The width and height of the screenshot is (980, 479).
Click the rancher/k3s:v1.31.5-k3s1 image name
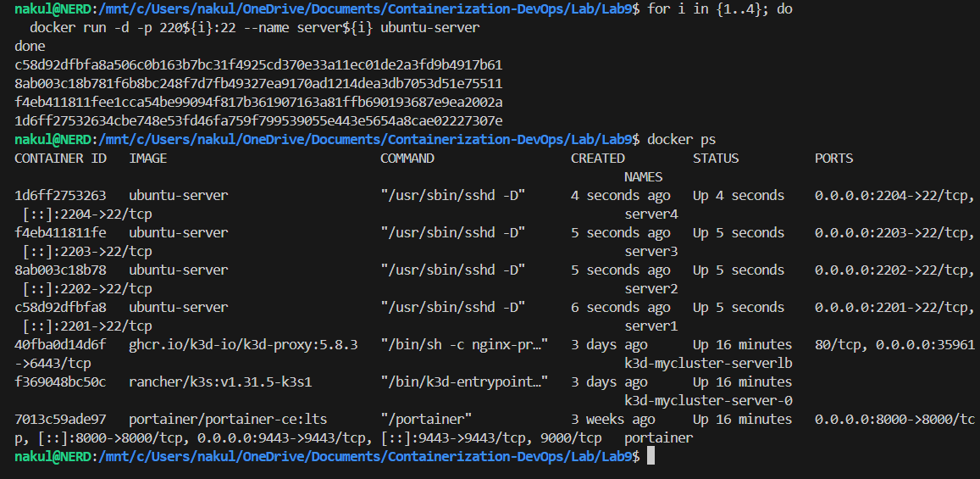tap(220, 382)
